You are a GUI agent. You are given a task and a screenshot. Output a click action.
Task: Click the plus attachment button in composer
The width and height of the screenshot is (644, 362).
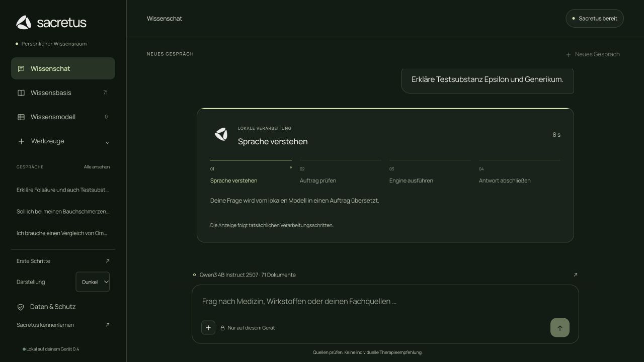pos(208,328)
